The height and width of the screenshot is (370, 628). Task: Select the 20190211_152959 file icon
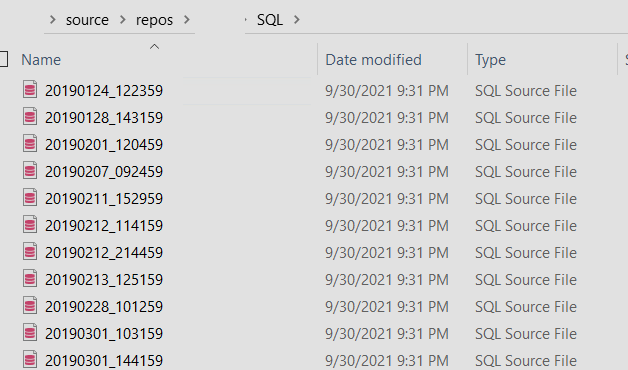(x=30, y=198)
